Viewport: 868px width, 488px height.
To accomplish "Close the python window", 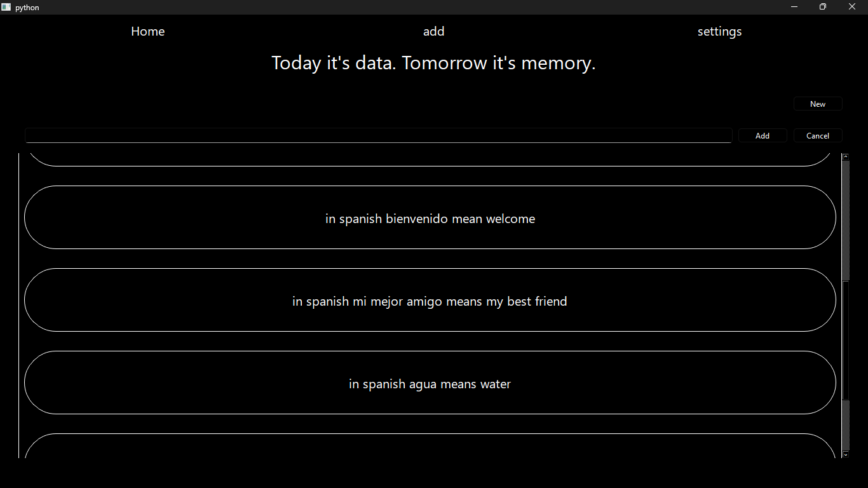I will [852, 7].
